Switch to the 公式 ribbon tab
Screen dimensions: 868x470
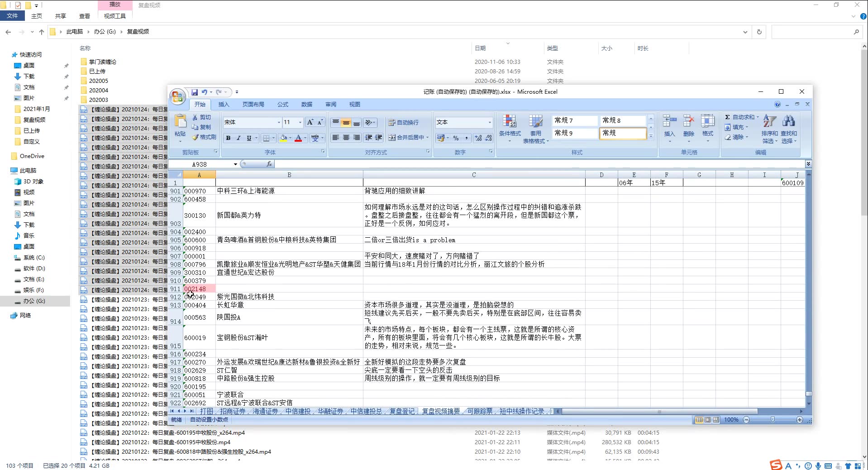point(283,105)
